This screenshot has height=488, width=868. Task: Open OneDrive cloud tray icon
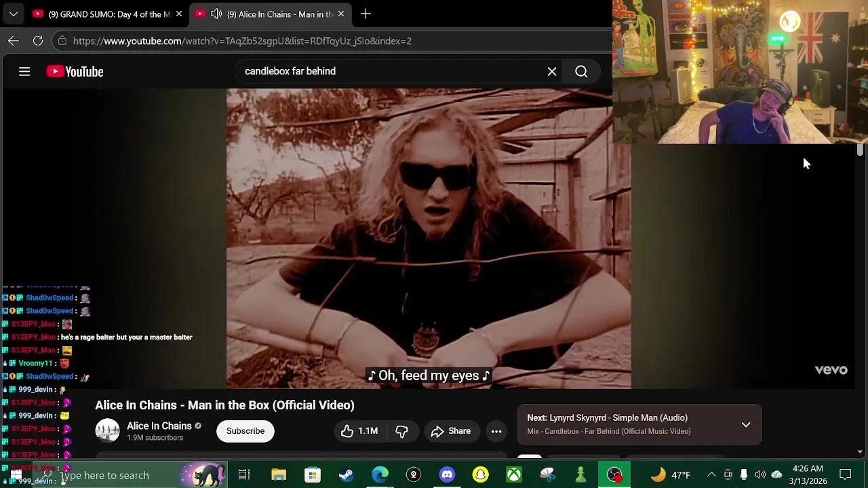click(776, 475)
